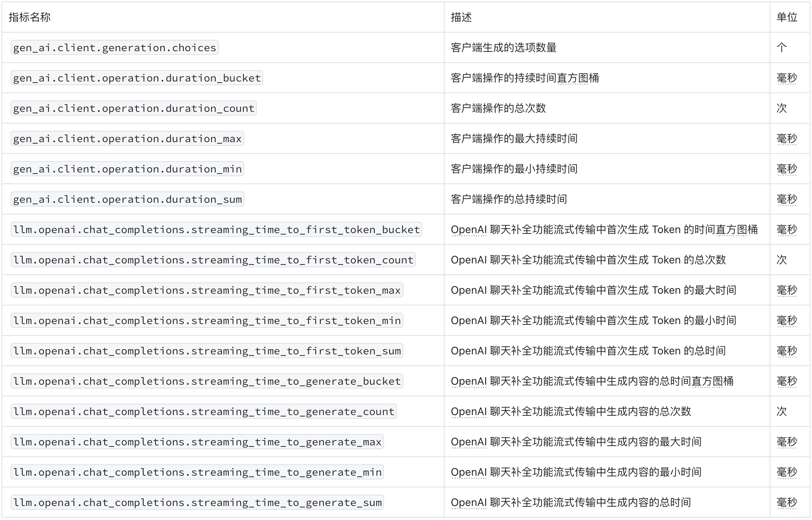This screenshot has height=520, width=812.
Task: Click unit 毫秒 in duration_sum row
Action: [x=787, y=199]
